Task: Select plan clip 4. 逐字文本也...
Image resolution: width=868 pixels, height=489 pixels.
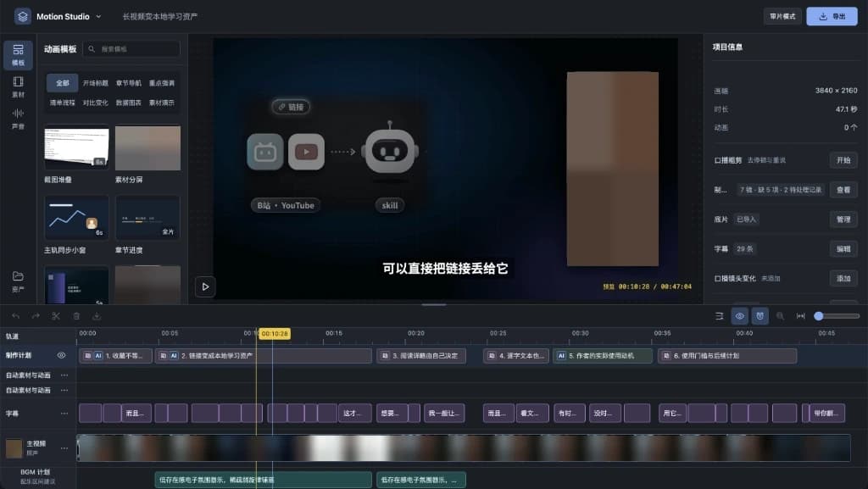Action: [x=516, y=356]
